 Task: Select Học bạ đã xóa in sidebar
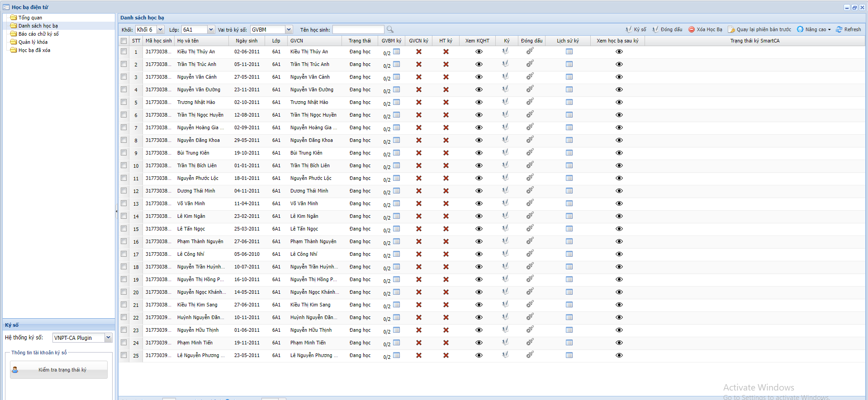coord(34,50)
